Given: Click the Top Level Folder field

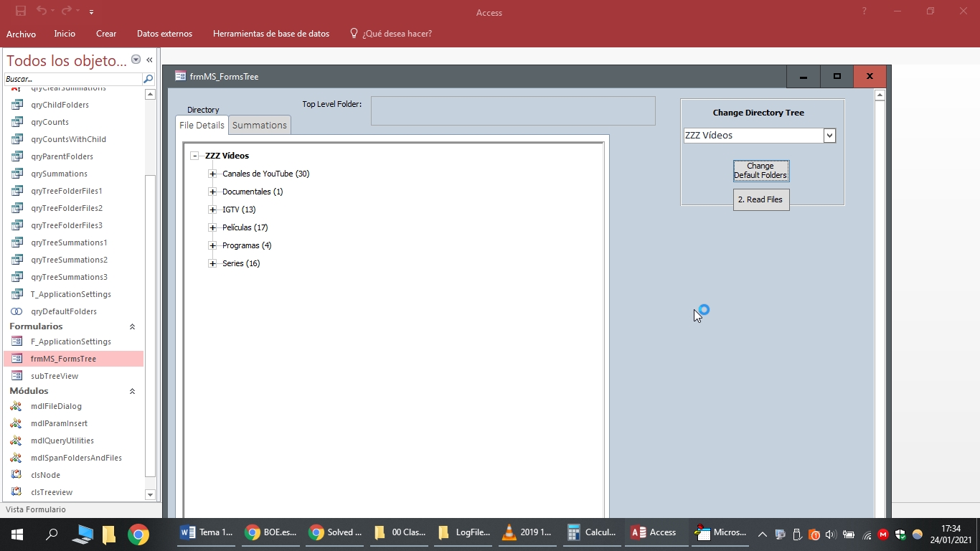Looking at the screenshot, I should 513,111.
